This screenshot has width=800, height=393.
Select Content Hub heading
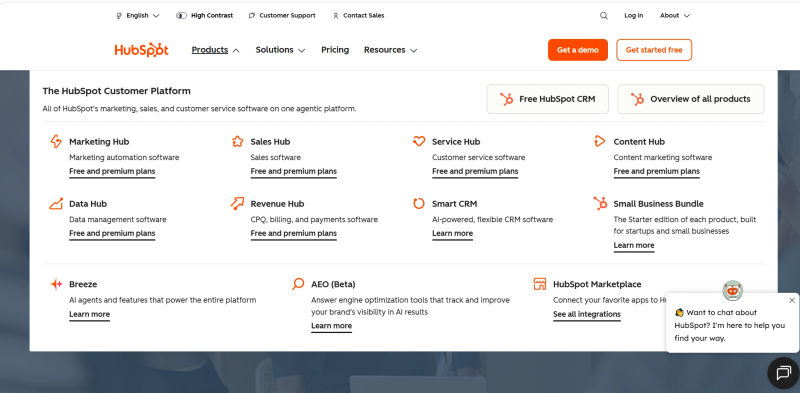coord(639,142)
